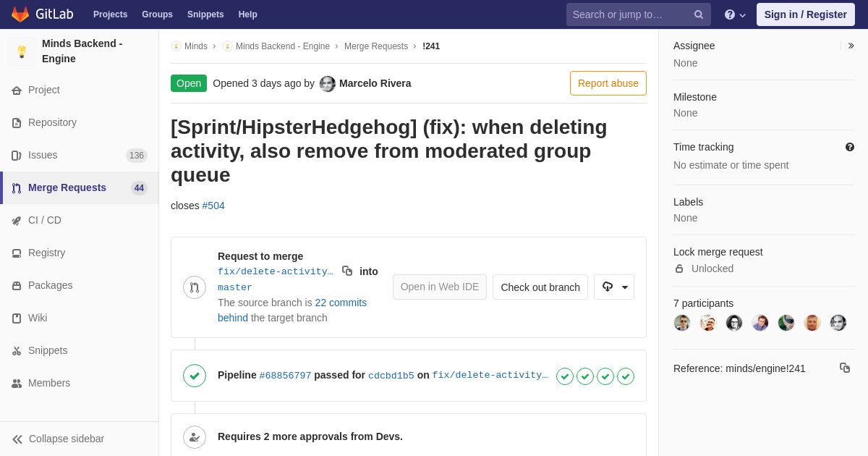Click the green Open status badge

(189, 83)
